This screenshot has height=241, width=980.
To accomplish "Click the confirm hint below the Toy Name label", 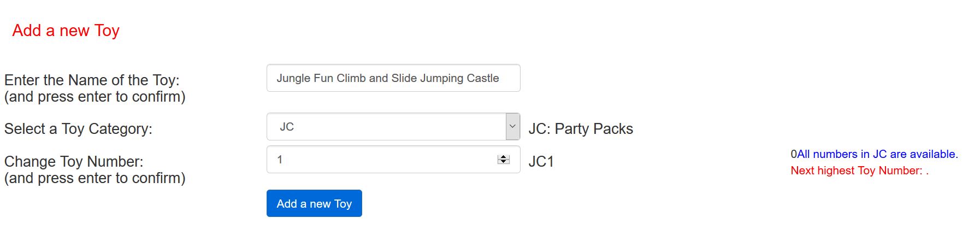I will (x=95, y=97).
